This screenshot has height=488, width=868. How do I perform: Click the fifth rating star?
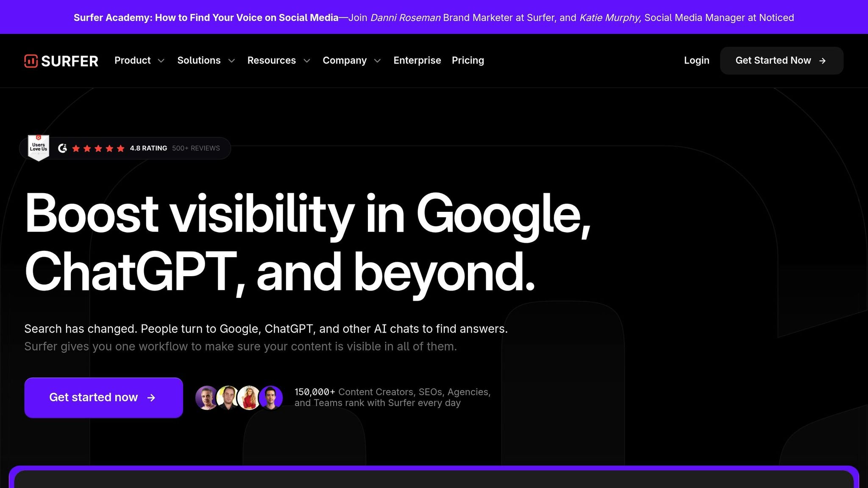point(120,148)
